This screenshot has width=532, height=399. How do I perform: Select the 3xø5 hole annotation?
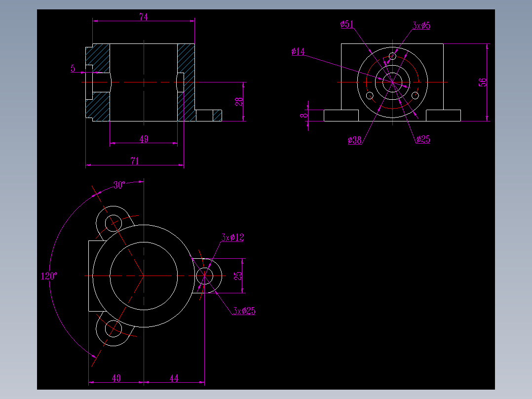[421, 26]
